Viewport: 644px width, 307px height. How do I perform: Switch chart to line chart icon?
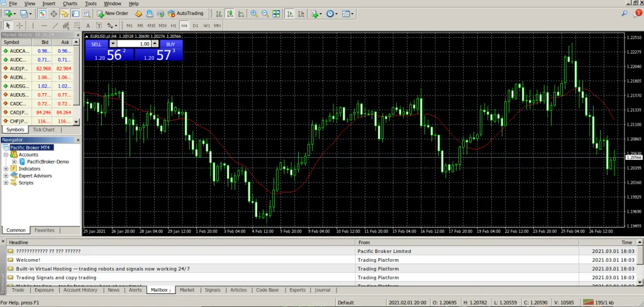[241, 14]
